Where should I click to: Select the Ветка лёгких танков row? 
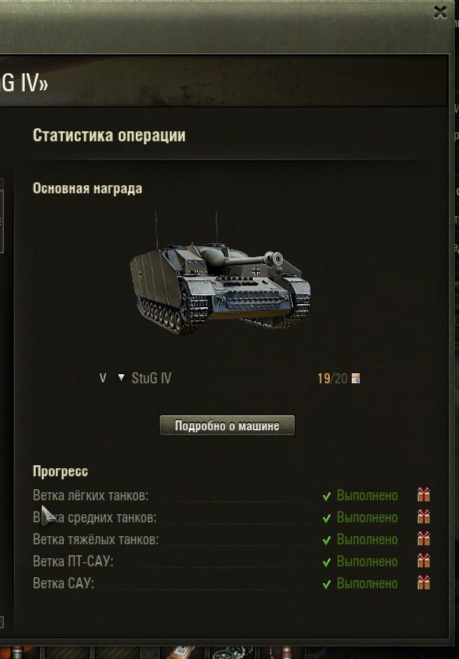232,495
